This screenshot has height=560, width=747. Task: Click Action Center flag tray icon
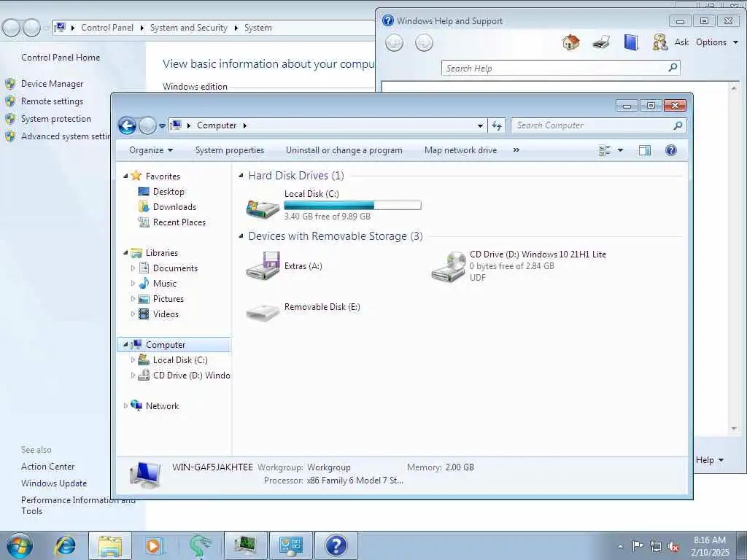(x=638, y=545)
